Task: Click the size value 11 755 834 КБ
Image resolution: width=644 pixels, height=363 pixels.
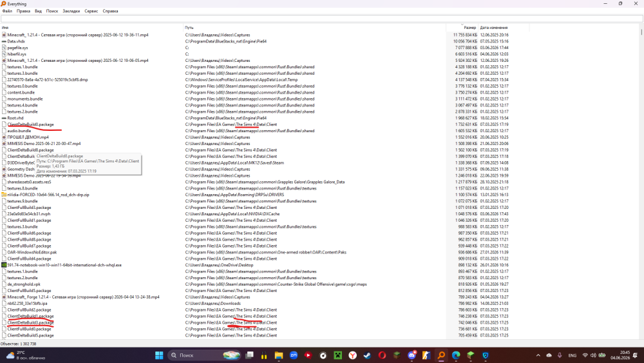Action: click(465, 35)
